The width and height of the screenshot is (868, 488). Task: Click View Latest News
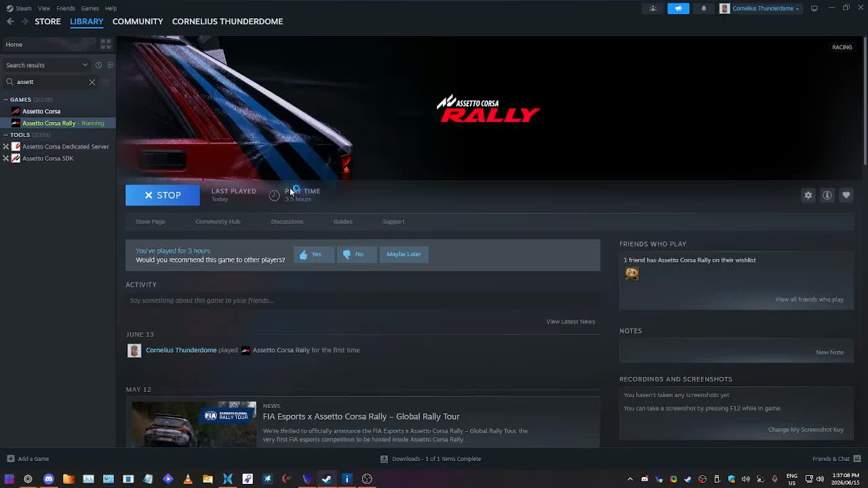(x=570, y=321)
